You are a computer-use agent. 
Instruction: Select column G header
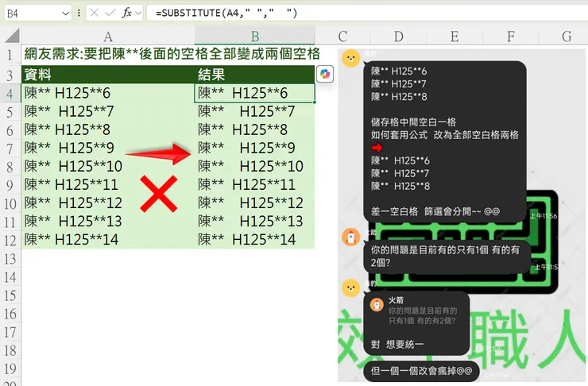[567, 37]
